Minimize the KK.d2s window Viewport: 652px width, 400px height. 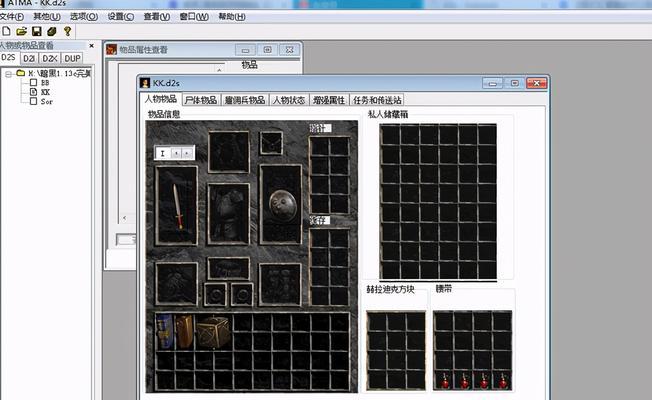click(492, 83)
